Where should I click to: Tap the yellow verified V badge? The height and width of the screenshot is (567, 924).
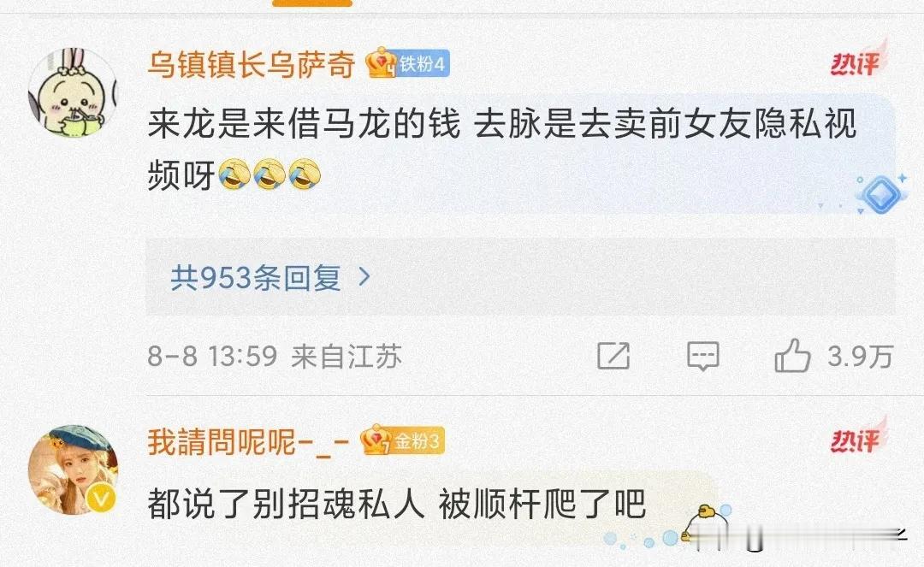coord(101,499)
